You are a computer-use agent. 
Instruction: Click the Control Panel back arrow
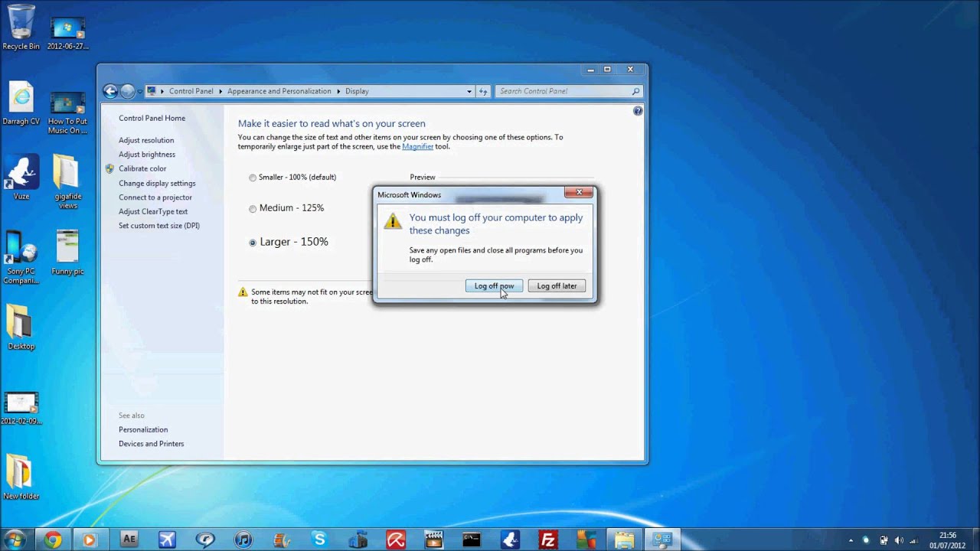[x=110, y=91]
